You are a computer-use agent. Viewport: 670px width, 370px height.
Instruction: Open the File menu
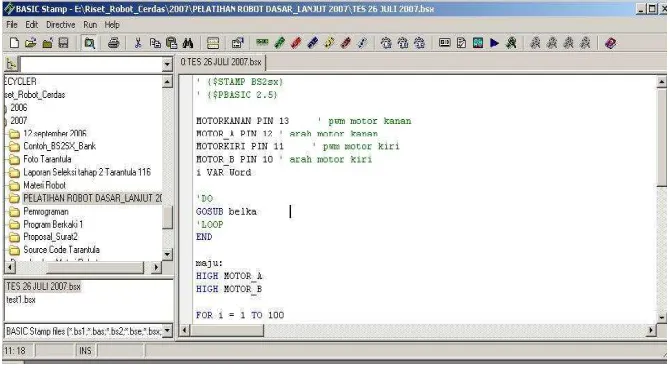pyautogui.click(x=12, y=25)
